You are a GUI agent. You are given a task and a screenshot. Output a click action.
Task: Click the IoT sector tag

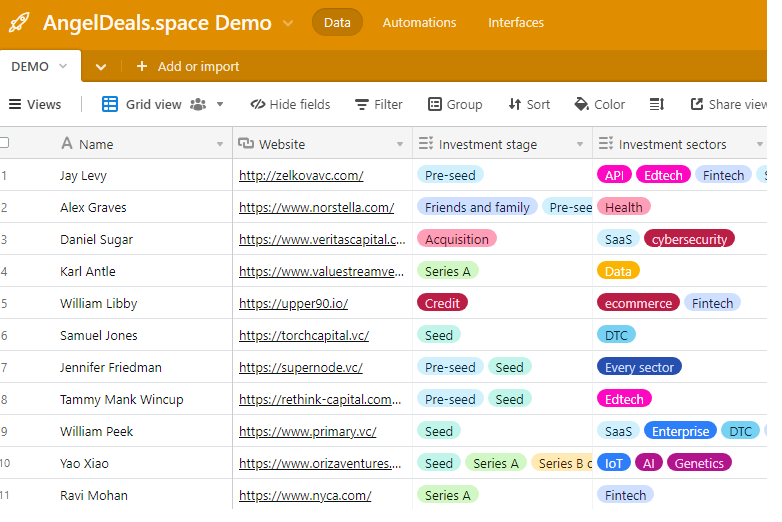pos(614,463)
